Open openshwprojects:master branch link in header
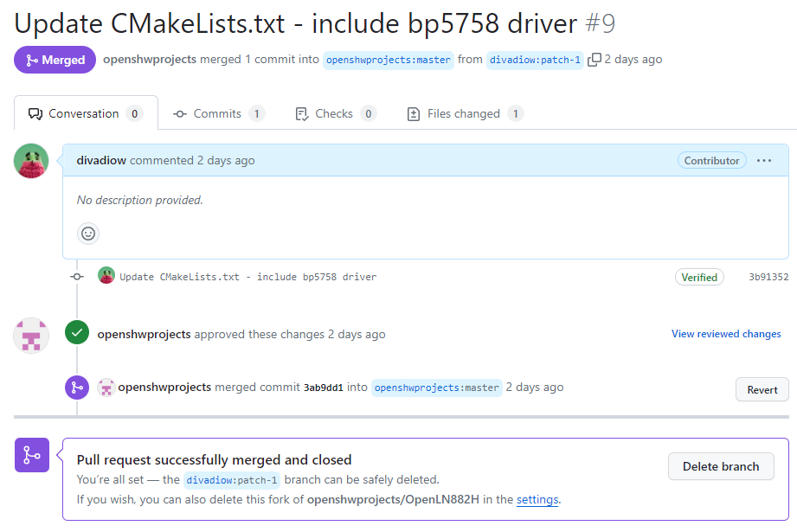 pyautogui.click(x=389, y=60)
